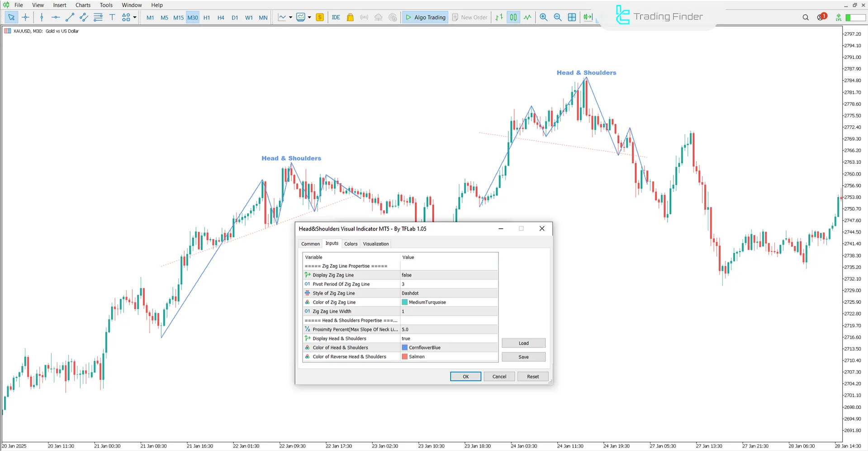Zoom in on the chart

(x=543, y=17)
